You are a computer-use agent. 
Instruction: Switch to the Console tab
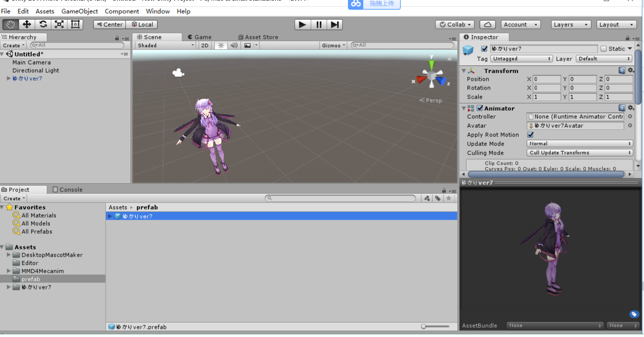(67, 189)
